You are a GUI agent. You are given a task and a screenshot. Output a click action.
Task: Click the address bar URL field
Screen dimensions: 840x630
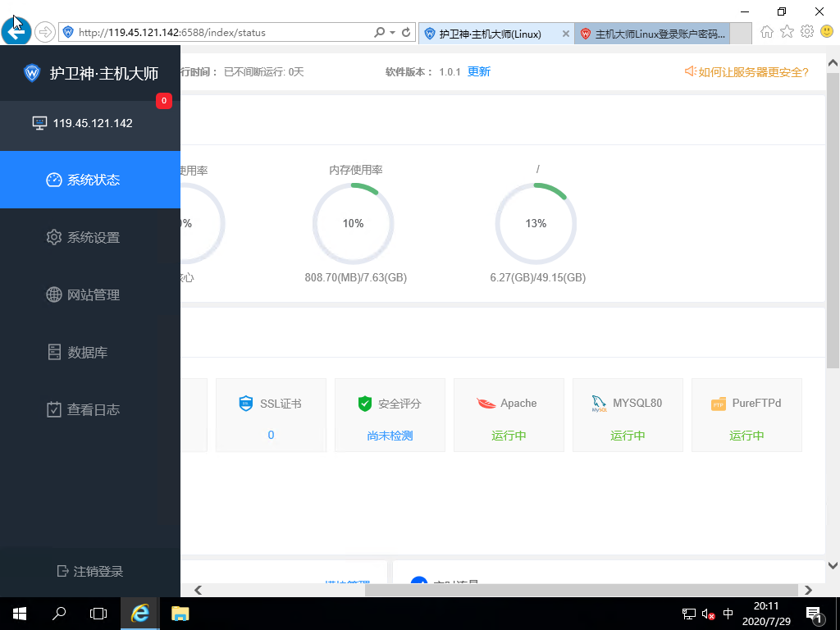tap(214, 32)
